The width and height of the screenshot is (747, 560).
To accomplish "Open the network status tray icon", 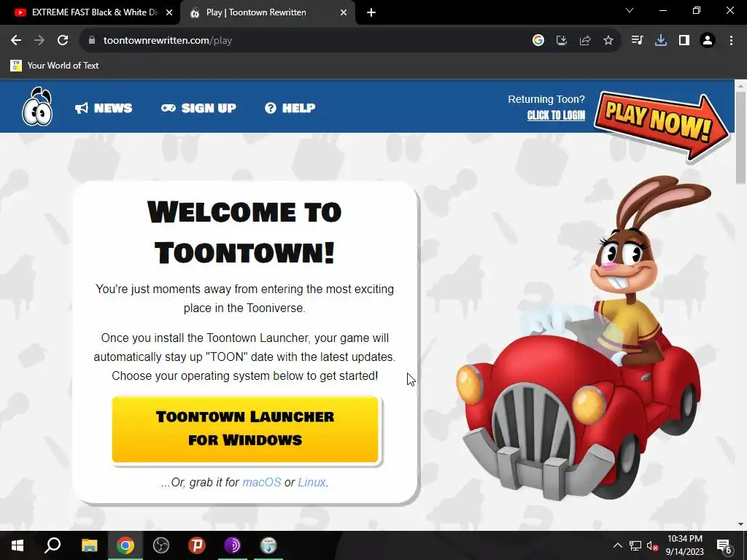I will click(x=635, y=545).
